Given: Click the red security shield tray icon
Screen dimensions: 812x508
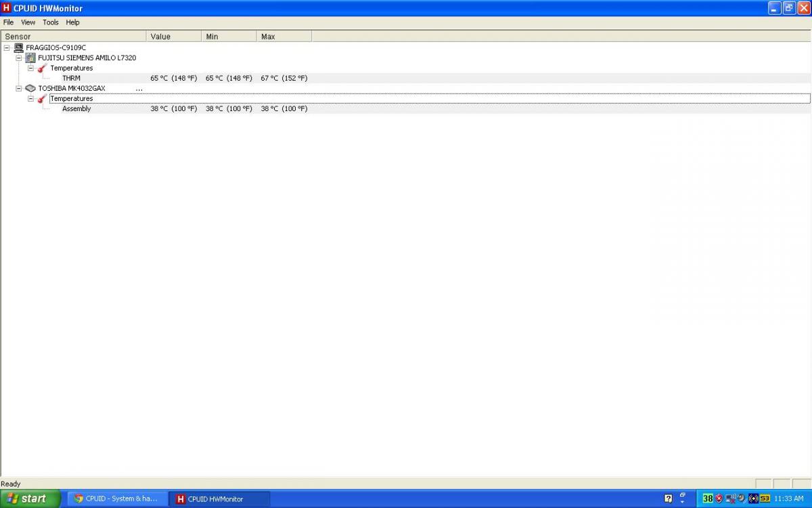Looking at the screenshot, I should (719, 499).
